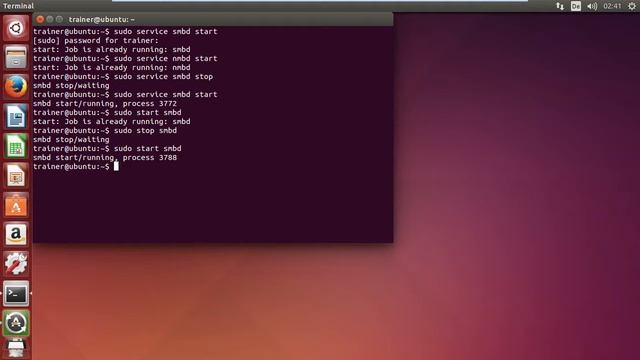Open Ubuntu Software Center
Screen dimensions: 640x360
click(x=16, y=205)
